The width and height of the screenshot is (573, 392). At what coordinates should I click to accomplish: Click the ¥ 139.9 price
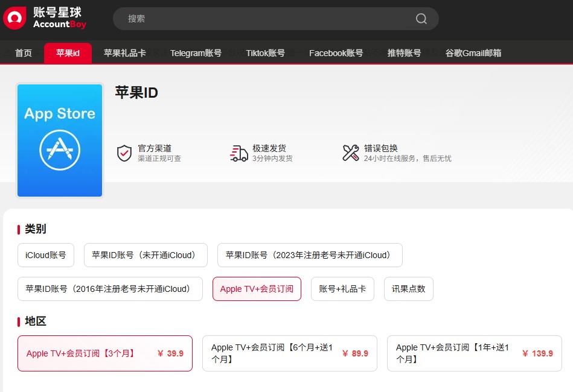coord(537,353)
